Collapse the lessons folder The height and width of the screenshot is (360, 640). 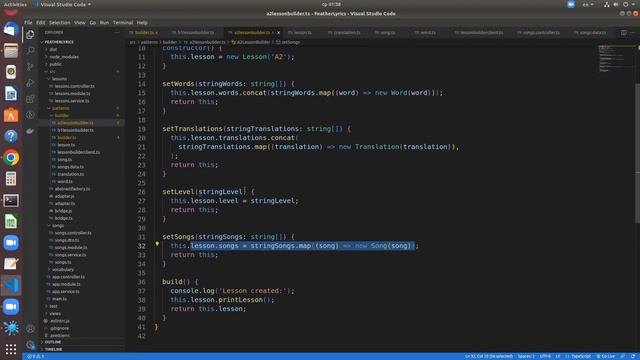(59, 79)
